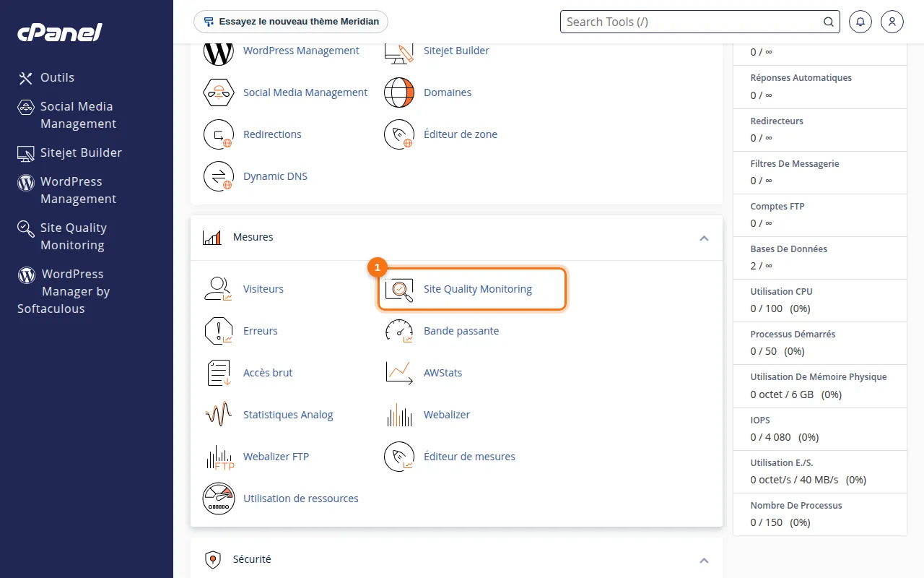Open the Statistiques Analog wave icon
Image resolution: width=924 pixels, height=578 pixels.
coord(219,415)
